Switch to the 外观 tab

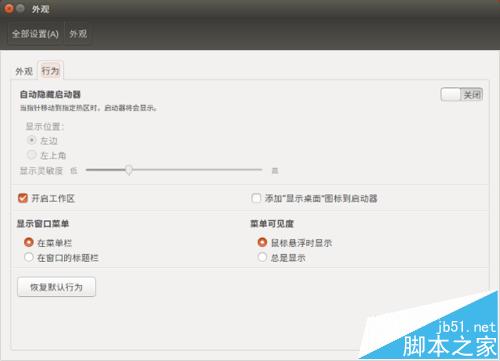point(24,71)
